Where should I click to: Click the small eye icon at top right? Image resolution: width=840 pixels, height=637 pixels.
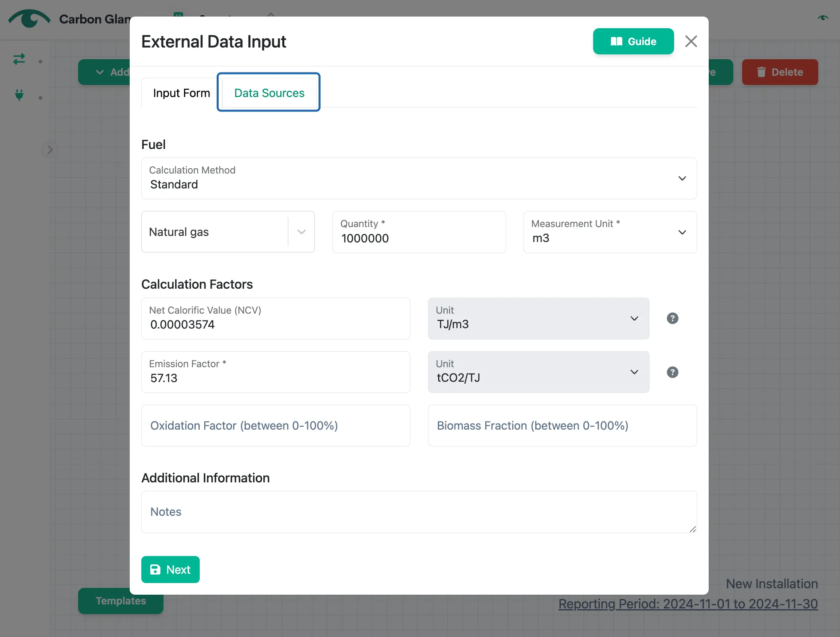click(x=823, y=18)
